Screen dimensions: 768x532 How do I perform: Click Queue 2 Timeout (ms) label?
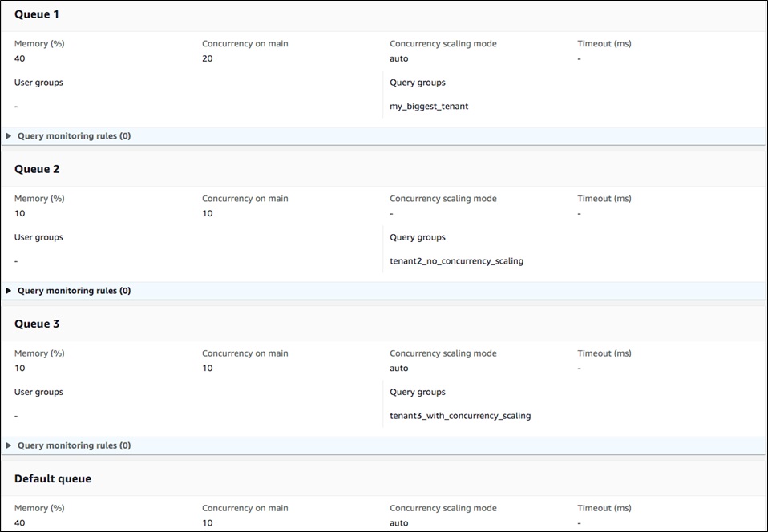click(x=604, y=198)
